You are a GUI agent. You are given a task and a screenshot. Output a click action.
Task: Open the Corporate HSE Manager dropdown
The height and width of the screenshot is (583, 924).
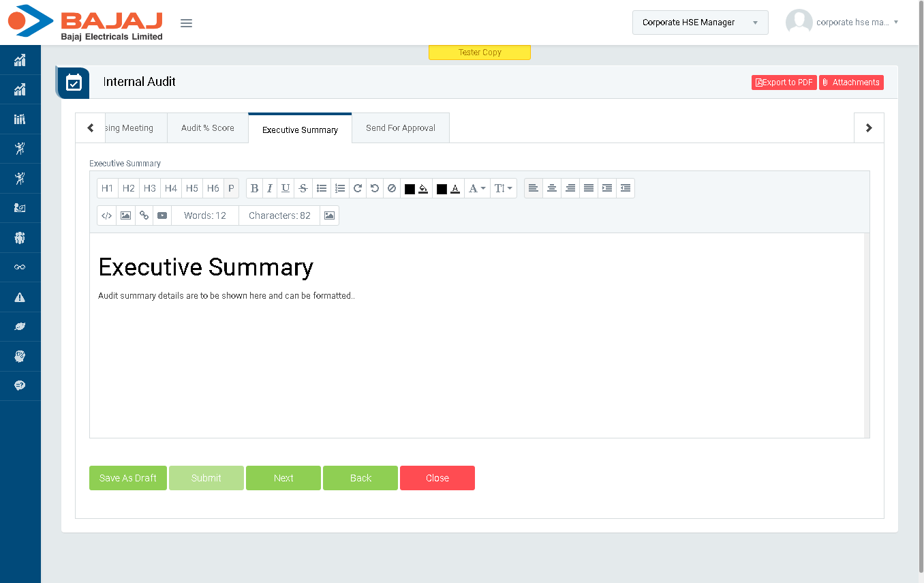pyautogui.click(x=700, y=23)
